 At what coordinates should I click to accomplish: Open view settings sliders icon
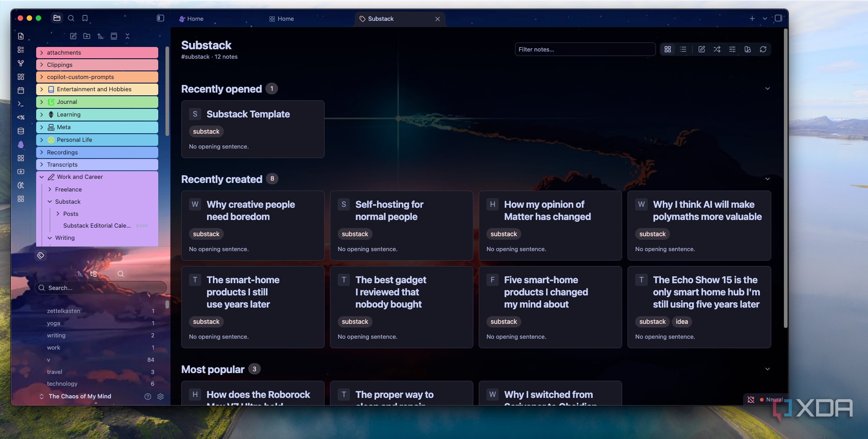click(732, 49)
